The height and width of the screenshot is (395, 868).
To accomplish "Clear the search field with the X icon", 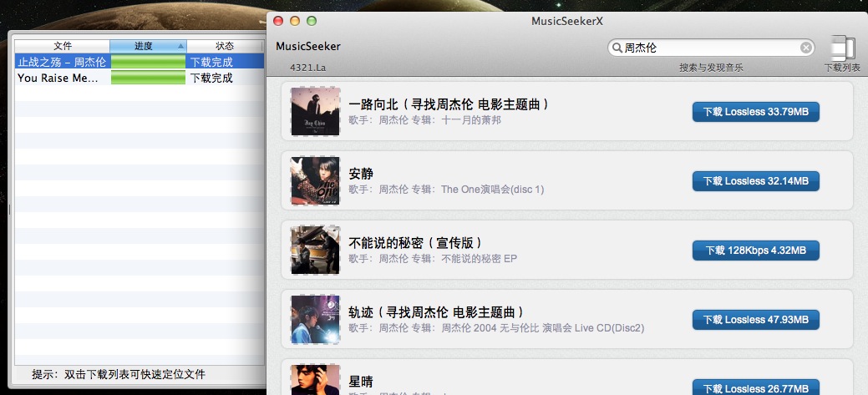I will point(805,48).
